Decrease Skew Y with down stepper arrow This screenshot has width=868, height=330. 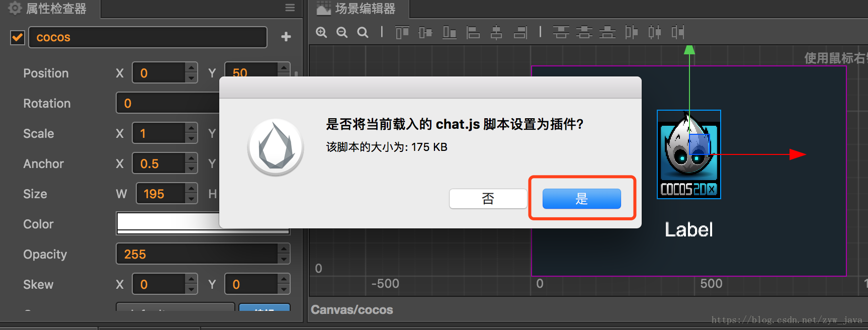tap(284, 289)
